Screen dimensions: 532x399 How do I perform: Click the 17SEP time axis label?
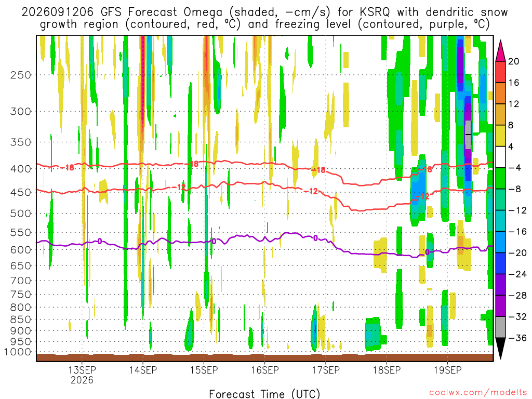(326, 370)
